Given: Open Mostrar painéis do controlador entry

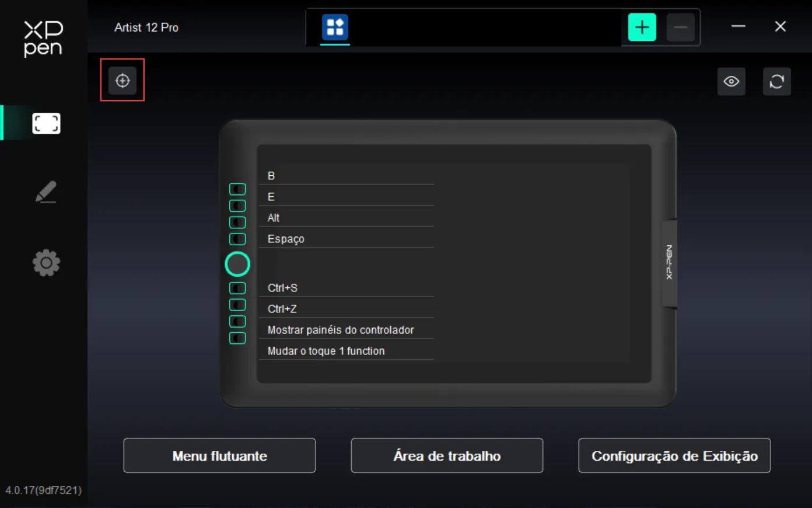Looking at the screenshot, I should pyautogui.click(x=346, y=329).
